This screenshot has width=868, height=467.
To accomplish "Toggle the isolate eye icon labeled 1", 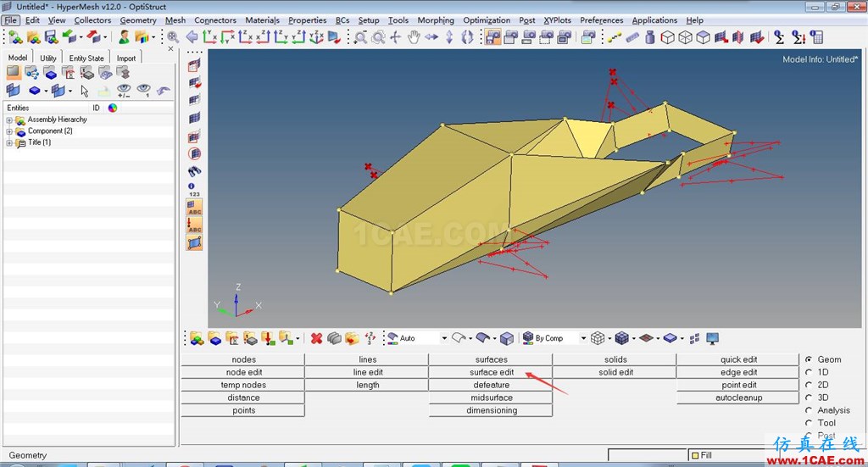I will point(143,90).
